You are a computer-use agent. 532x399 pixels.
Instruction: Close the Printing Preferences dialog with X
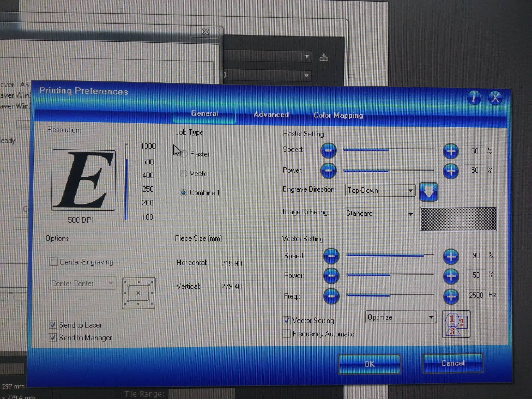point(495,98)
